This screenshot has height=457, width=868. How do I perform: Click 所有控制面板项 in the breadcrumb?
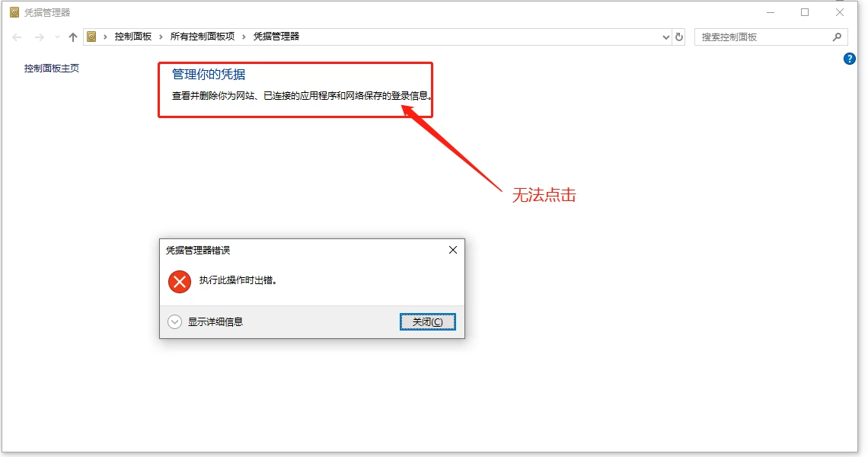click(x=202, y=37)
